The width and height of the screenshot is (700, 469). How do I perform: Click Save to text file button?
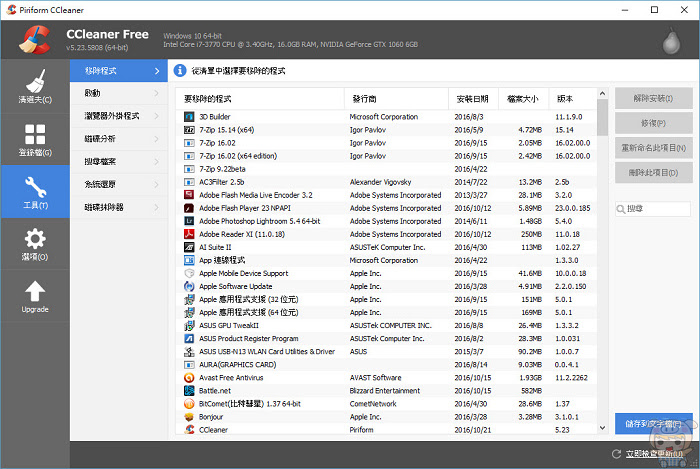[654, 423]
